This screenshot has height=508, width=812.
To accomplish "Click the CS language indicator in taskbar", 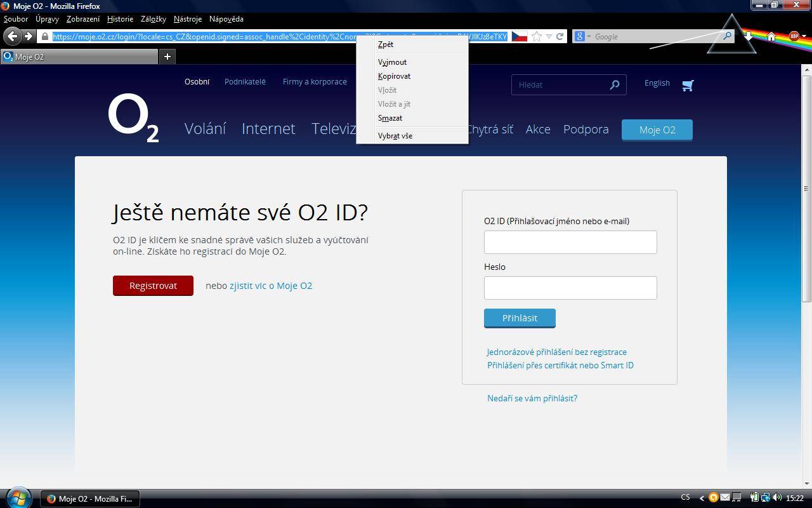I will [x=686, y=498].
